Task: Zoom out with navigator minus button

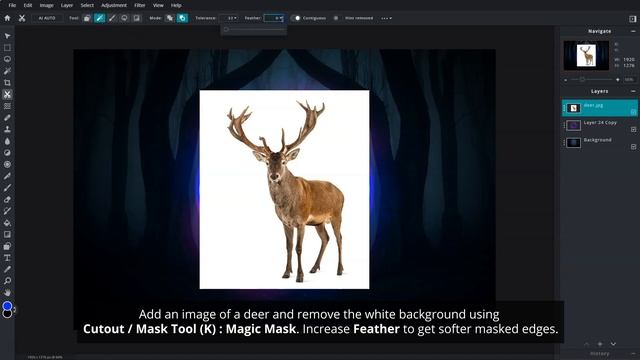Action: [565, 80]
